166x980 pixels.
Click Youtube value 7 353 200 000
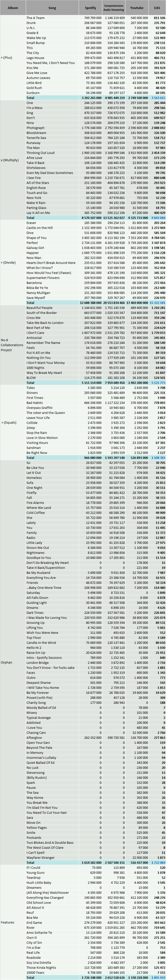[x=138, y=238]
